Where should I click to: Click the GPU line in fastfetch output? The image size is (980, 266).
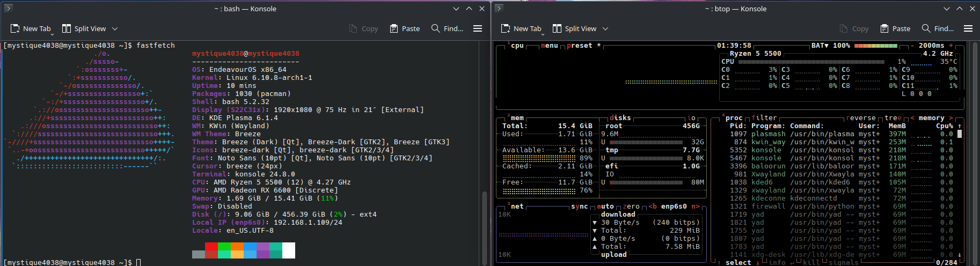[x=265, y=190]
